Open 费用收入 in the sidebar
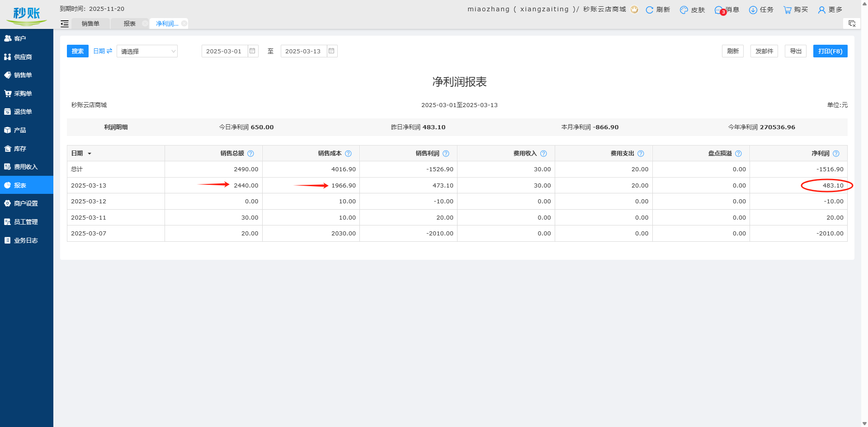 pos(27,167)
